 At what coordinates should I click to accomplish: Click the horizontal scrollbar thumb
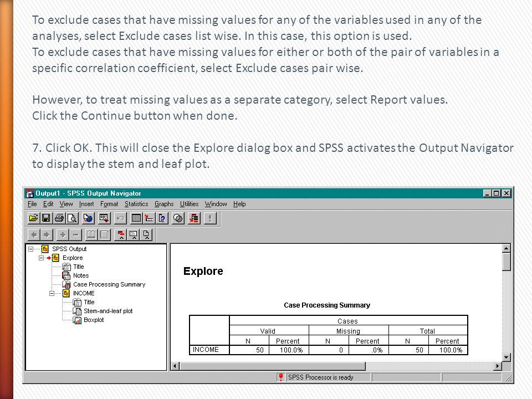(273, 366)
